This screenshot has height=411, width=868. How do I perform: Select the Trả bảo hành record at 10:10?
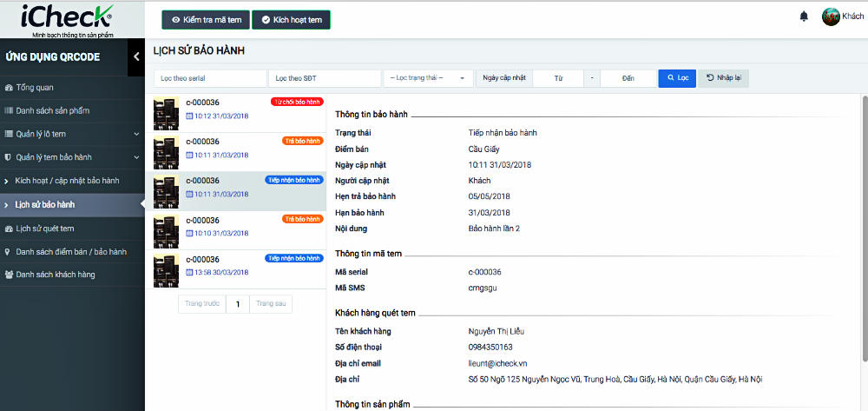point(236,231)
